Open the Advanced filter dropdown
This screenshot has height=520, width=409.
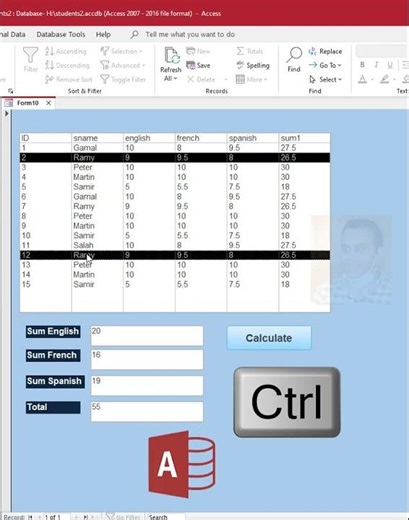pos(123,65)
